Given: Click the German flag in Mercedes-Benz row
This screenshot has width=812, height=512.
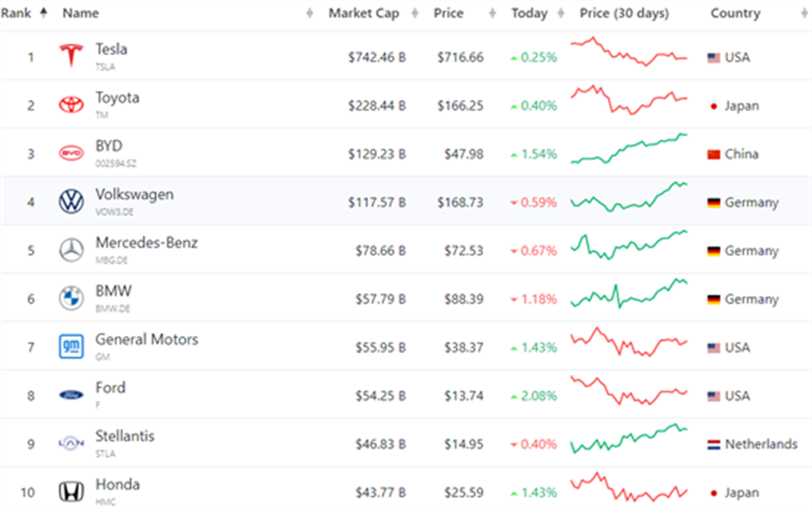Looking at the screenshot, I should point(713,251).
